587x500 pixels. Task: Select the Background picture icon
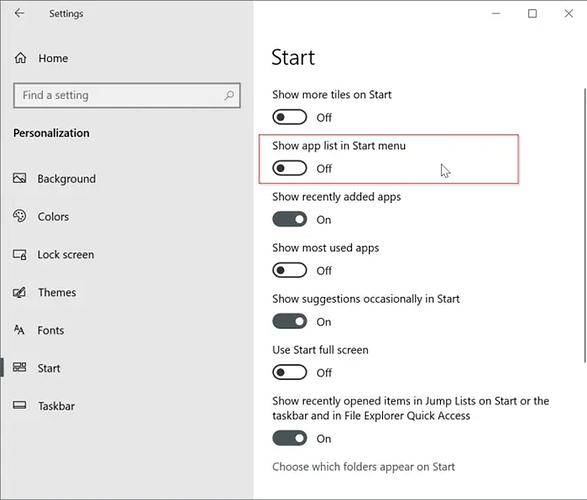tap(19, 178)
